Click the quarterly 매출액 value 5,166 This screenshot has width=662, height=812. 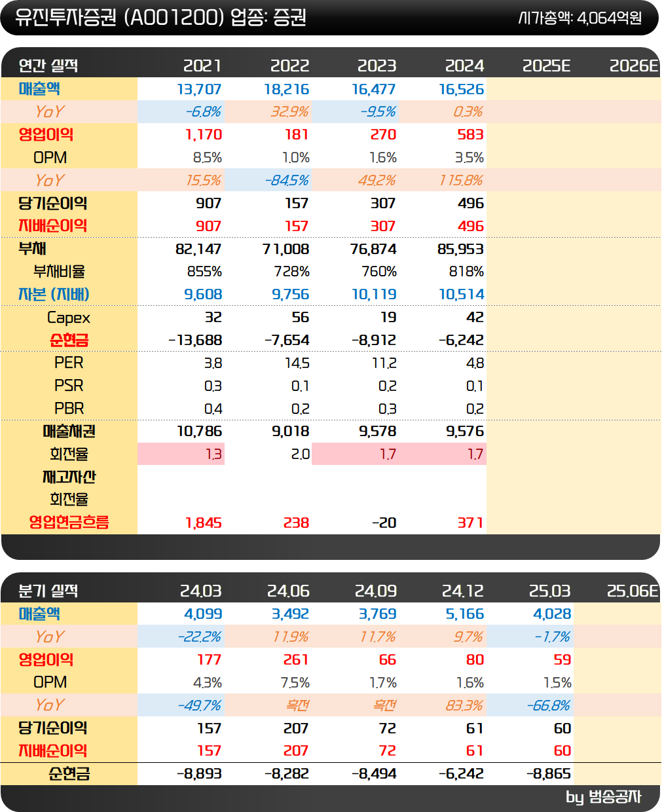465,614
